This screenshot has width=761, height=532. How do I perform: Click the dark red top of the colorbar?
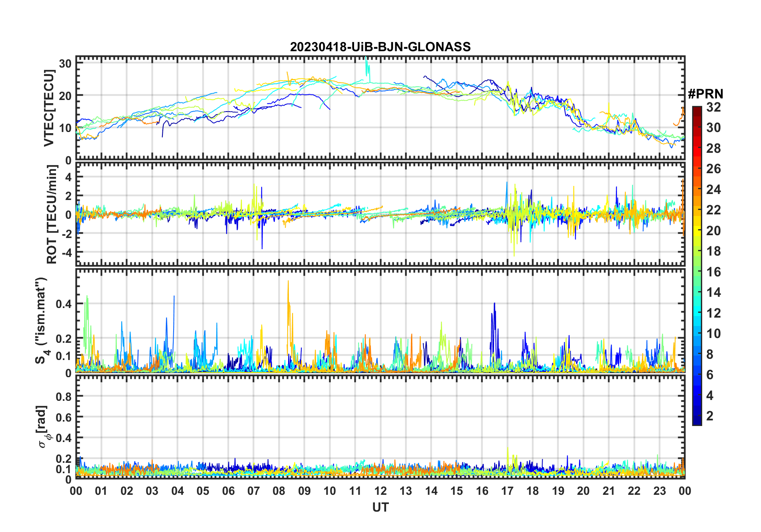(x=697, y=109)
